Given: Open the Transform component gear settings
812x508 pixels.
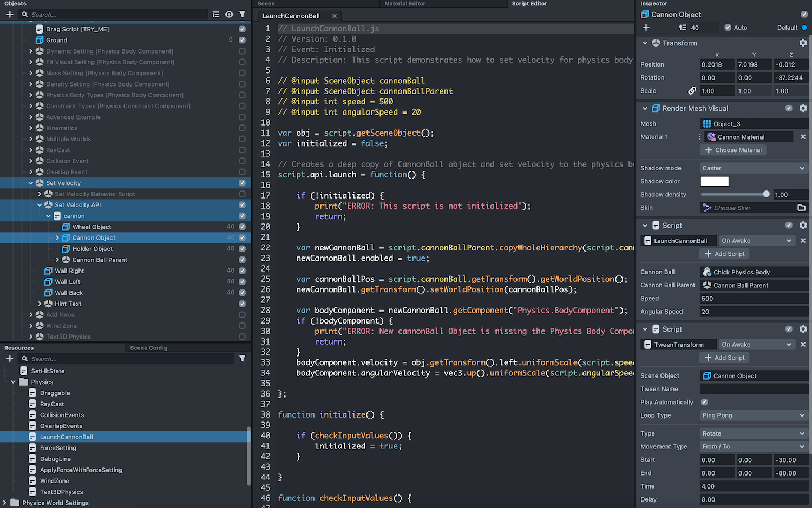Looking at the screenshot, I should point(803,43).
